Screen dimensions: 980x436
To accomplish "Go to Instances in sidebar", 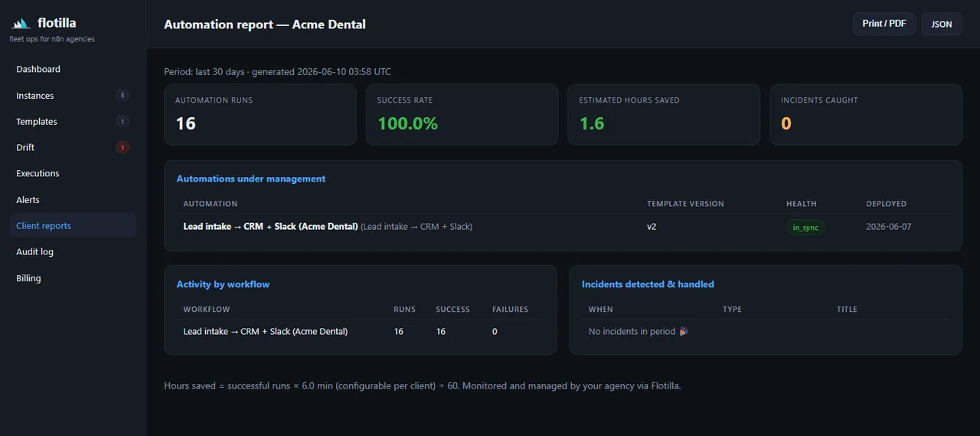I will point(73,96).
